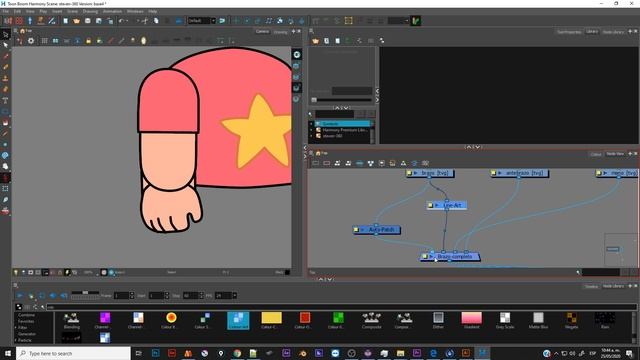Image resolution: width=640 pixels, height=360 pixels.
Task: Toggle enable square on Brazo completo node
Action: click(x=424, y=256)
